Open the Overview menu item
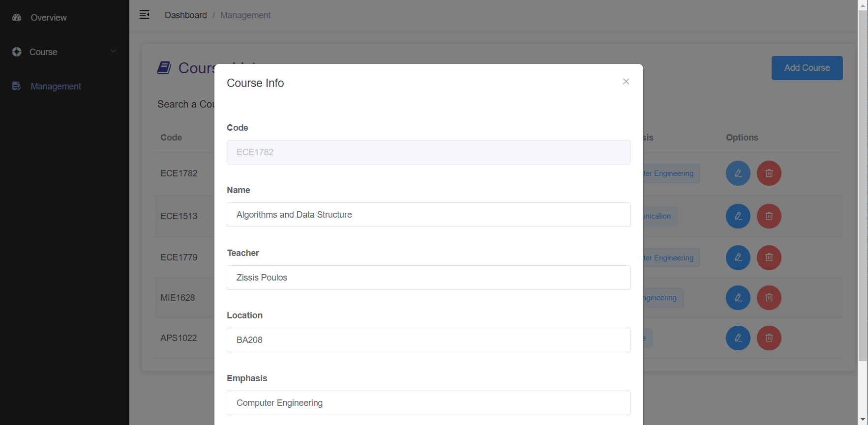 click(49, 18)
